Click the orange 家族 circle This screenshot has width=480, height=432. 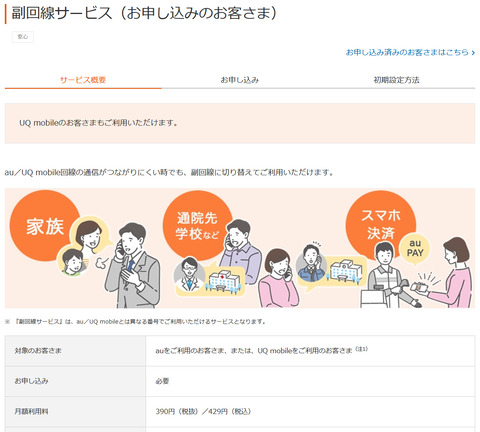(x=45, y=226)
